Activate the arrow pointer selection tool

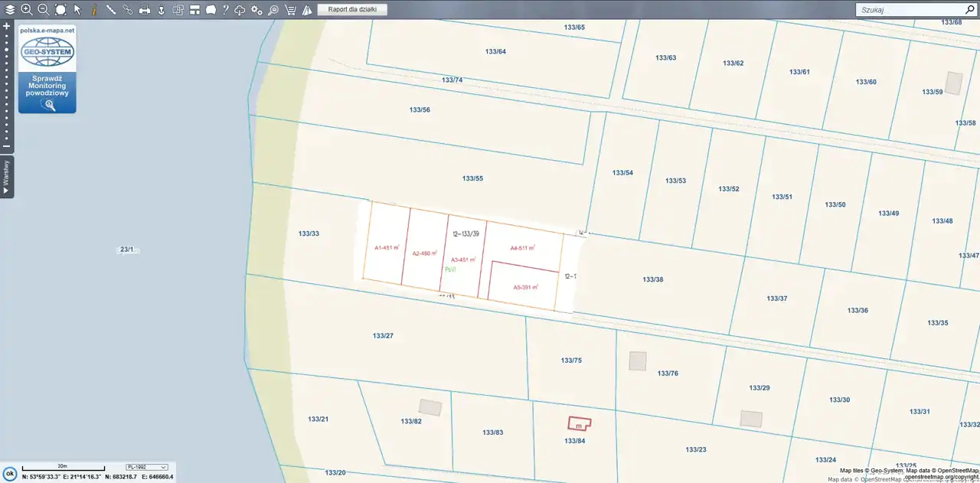click(x=77, y=10)
